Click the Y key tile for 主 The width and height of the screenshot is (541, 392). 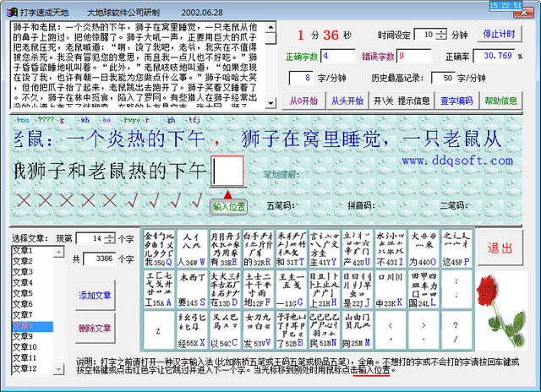tap(325, 249)
